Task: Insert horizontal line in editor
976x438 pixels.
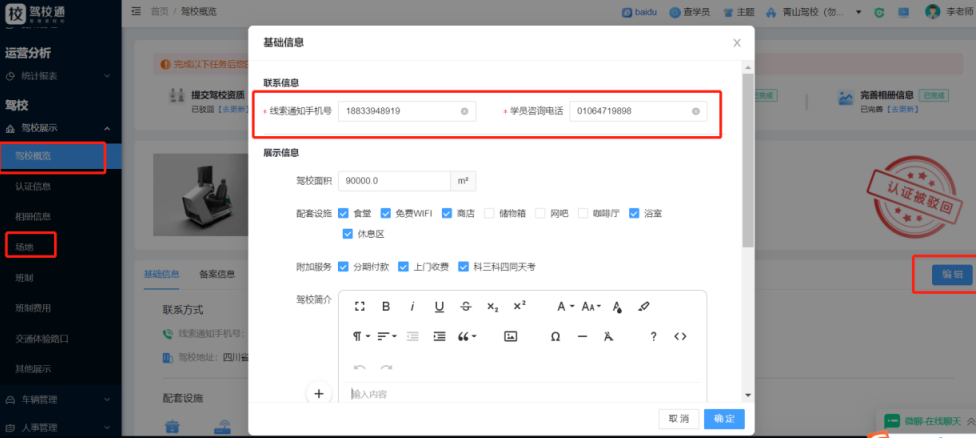Action: pos(583,336)
